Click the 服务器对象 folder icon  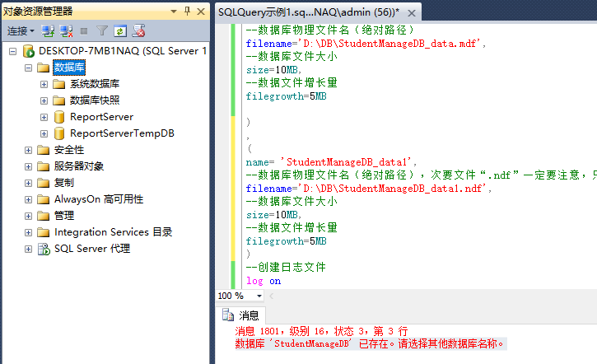pyautogui.click(x=44, y=166)
